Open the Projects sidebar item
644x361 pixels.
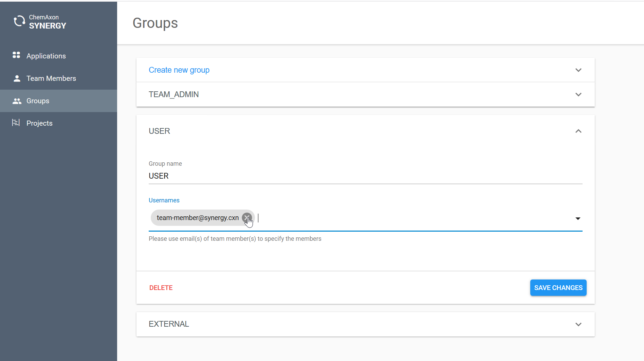tap(39, 123)
